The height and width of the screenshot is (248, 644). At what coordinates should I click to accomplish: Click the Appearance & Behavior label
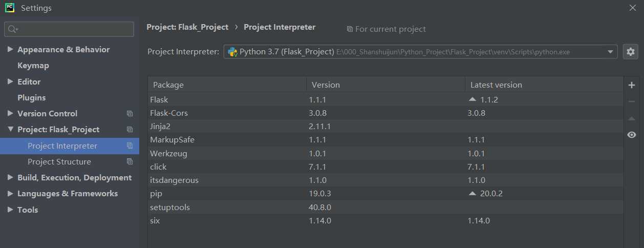[x=63, y=50]
